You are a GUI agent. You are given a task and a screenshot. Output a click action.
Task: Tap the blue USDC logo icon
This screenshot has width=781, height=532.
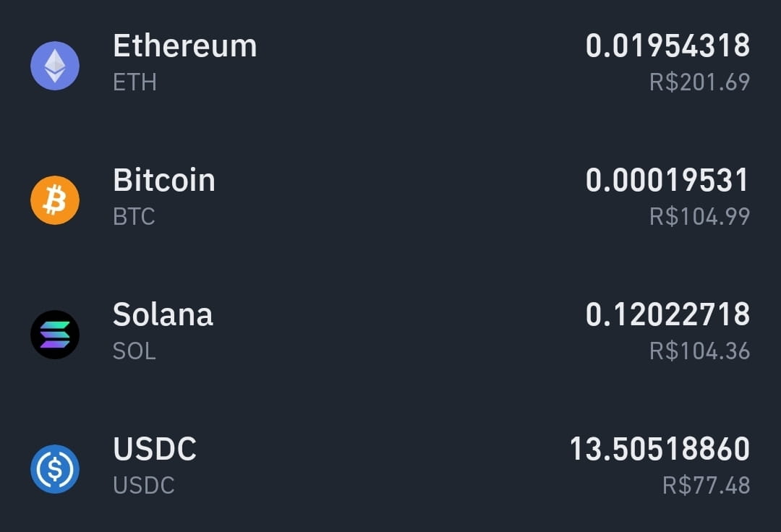coord(55,469)
